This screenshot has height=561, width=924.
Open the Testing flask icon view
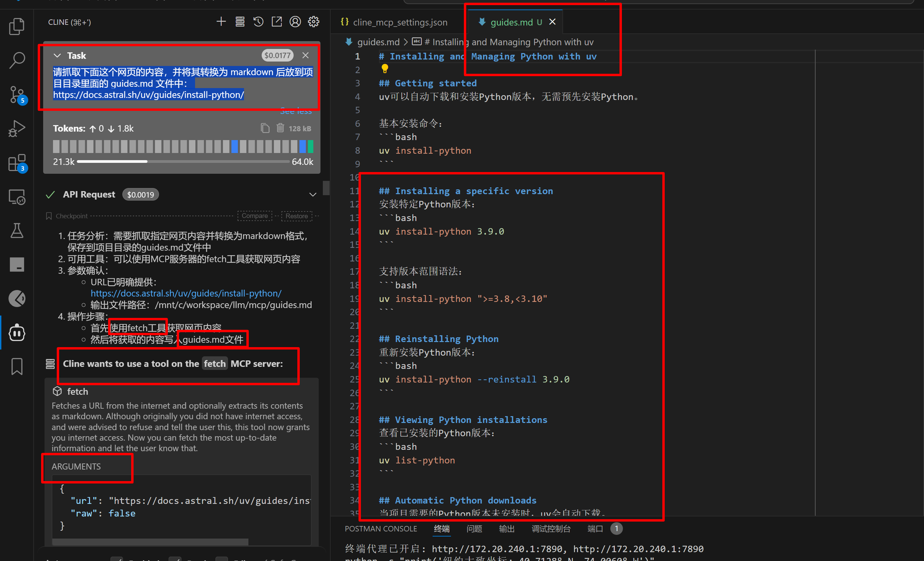coord(17,231)
